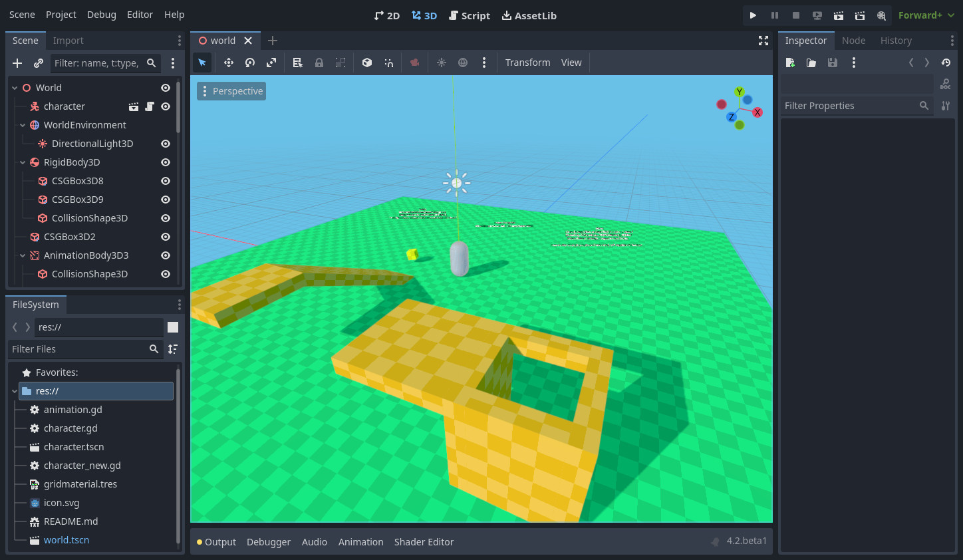Click the Instantiate Child Scene link icon
Viewport: 963px width, 560px height.
pos(39,63)
